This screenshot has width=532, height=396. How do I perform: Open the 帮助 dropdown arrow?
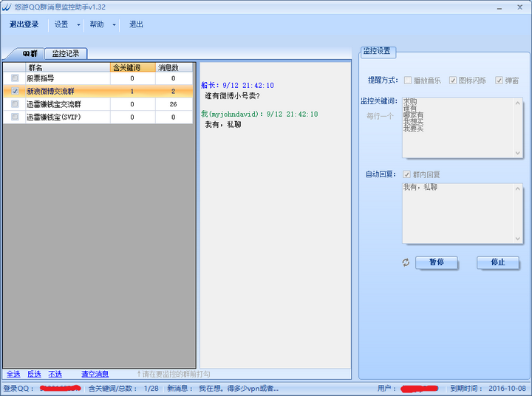click(114, 25)
